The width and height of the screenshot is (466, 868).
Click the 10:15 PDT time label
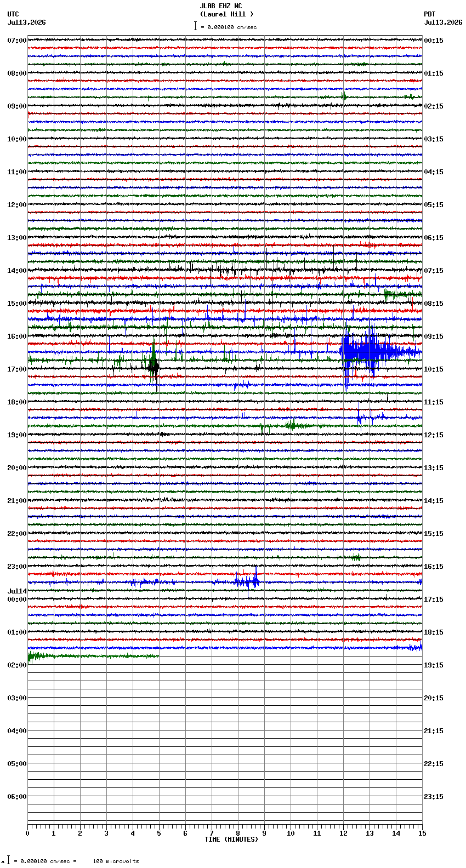434,369
